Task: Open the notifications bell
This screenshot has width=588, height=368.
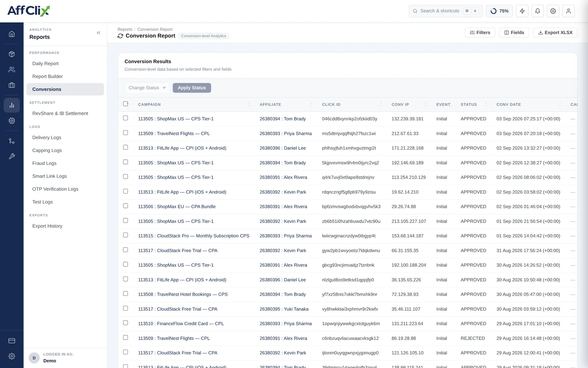Action: [538, 11]
